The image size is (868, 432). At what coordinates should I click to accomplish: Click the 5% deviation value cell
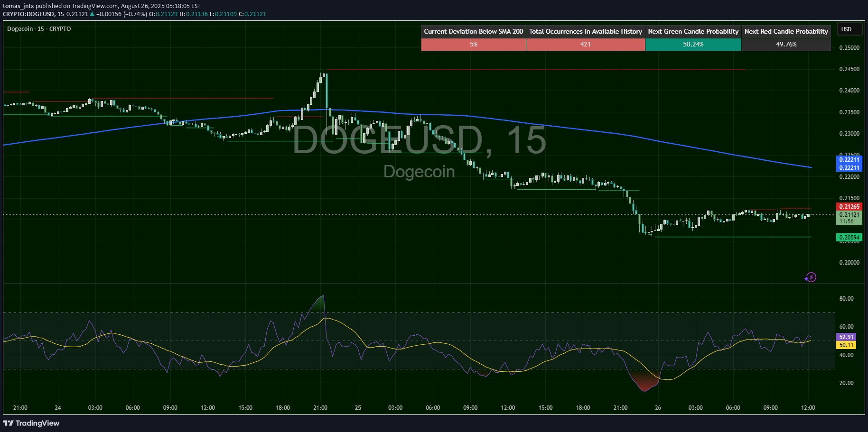coord(474,44)
